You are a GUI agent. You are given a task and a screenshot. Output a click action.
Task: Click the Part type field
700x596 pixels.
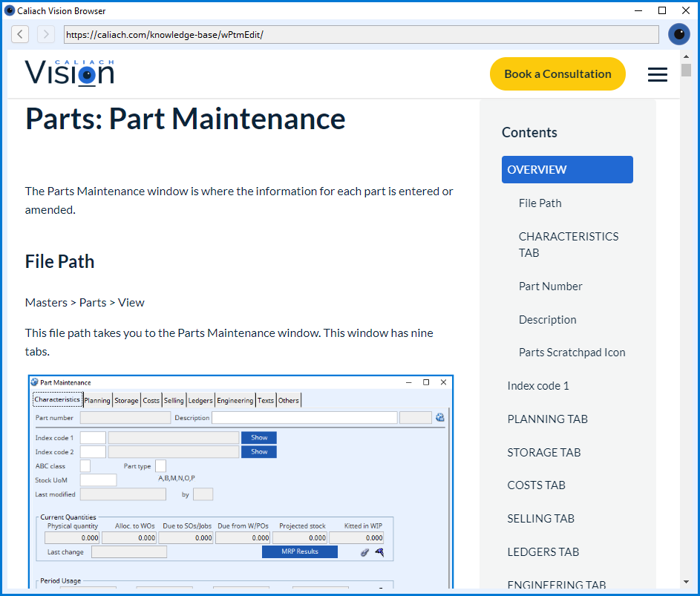coord(161,466)
